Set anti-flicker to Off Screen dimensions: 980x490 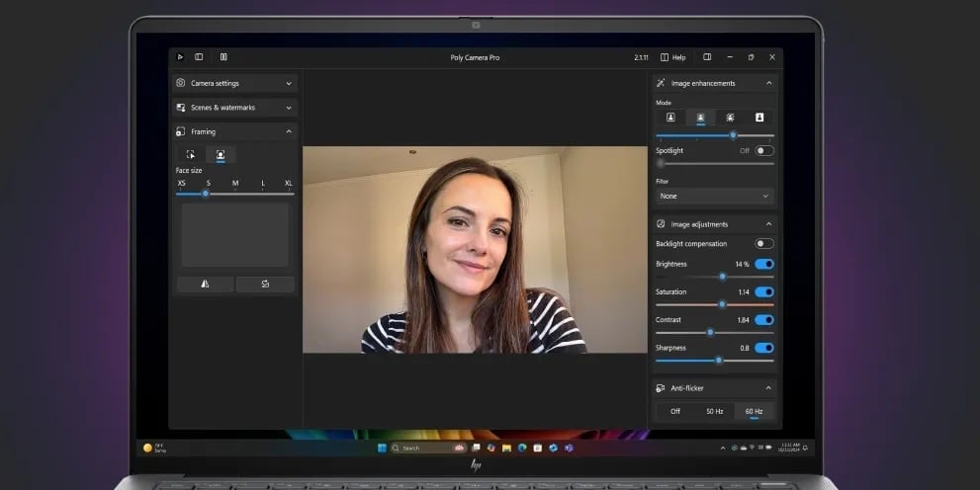click(675, 411)
